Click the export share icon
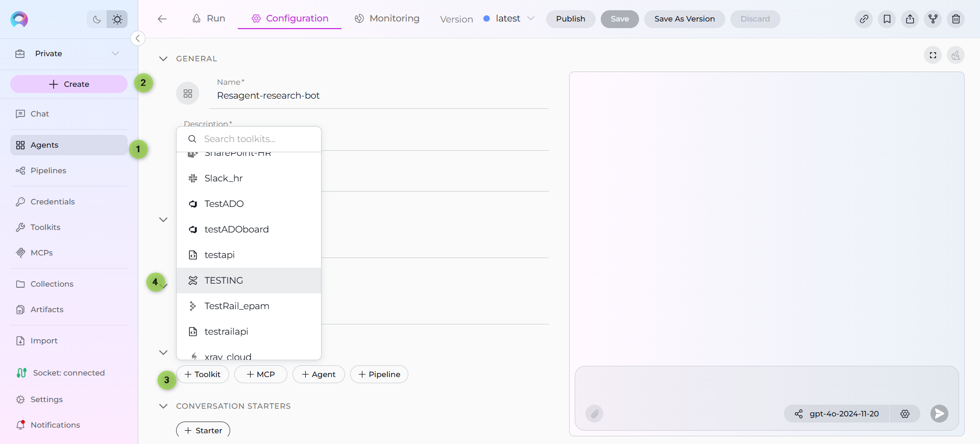The image size is (980, 444). [910, 19]
